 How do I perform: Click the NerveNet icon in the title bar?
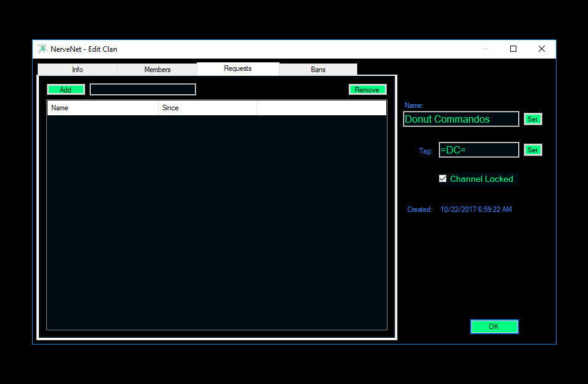point(42,49)
